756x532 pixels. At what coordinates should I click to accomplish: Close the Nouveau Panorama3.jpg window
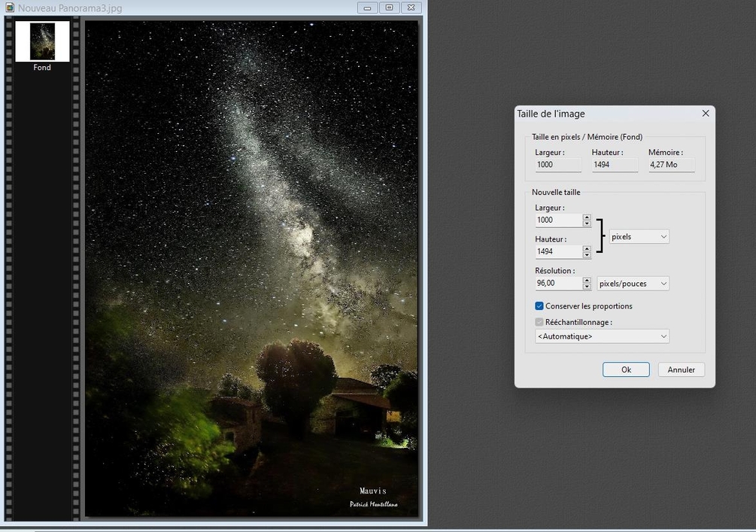click(411, 8)
